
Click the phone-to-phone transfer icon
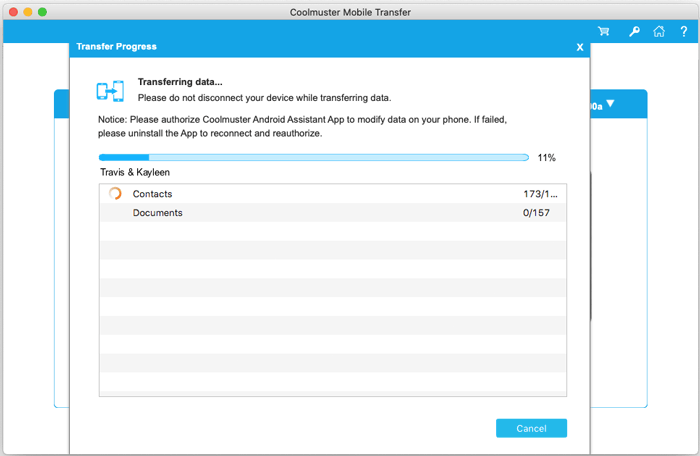[110, 91]
